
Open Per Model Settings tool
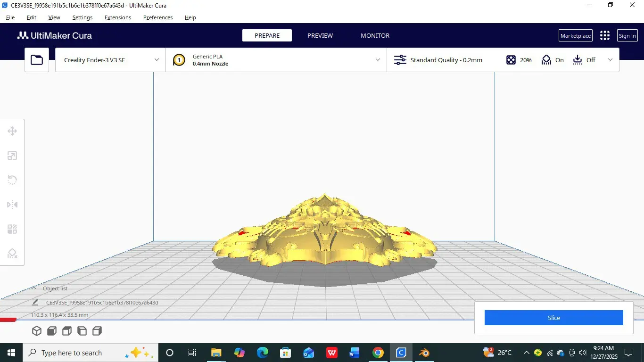point(12,229)
